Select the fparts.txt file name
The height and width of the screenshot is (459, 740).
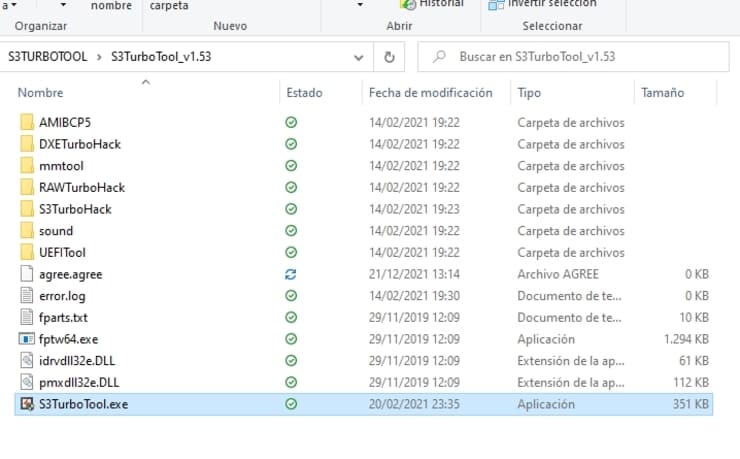63,317
